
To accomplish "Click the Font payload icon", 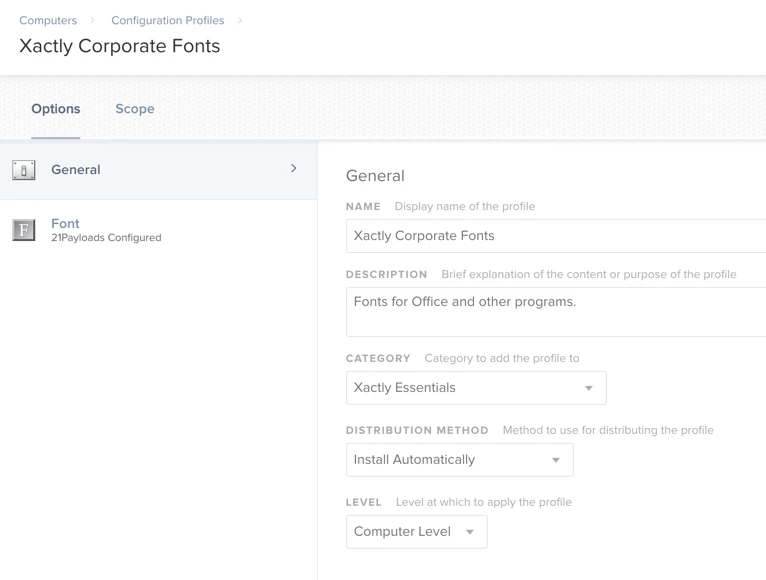I will coord(24,230).
